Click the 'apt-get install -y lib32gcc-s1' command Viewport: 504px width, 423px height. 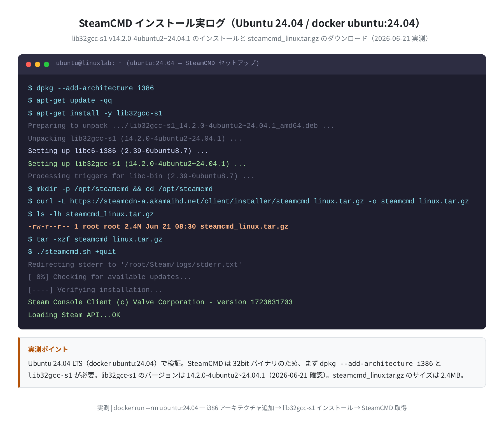coord(95,113)
